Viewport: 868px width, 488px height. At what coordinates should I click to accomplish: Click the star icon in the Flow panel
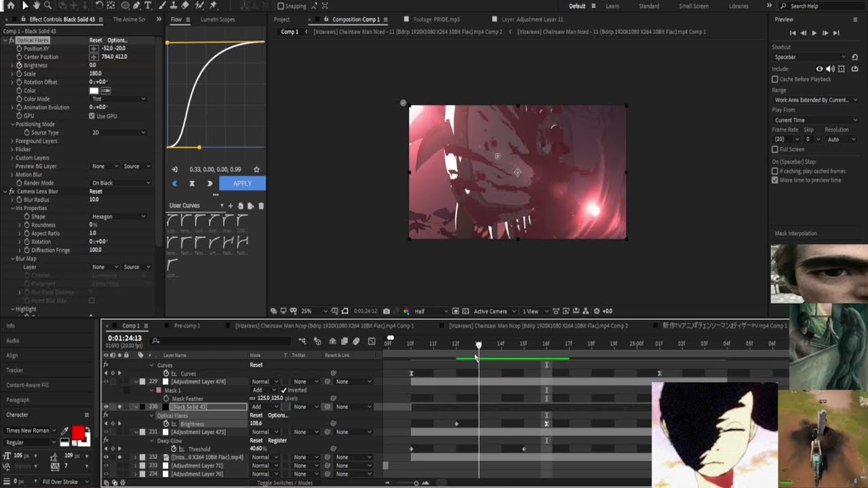[x=256, y=169]
